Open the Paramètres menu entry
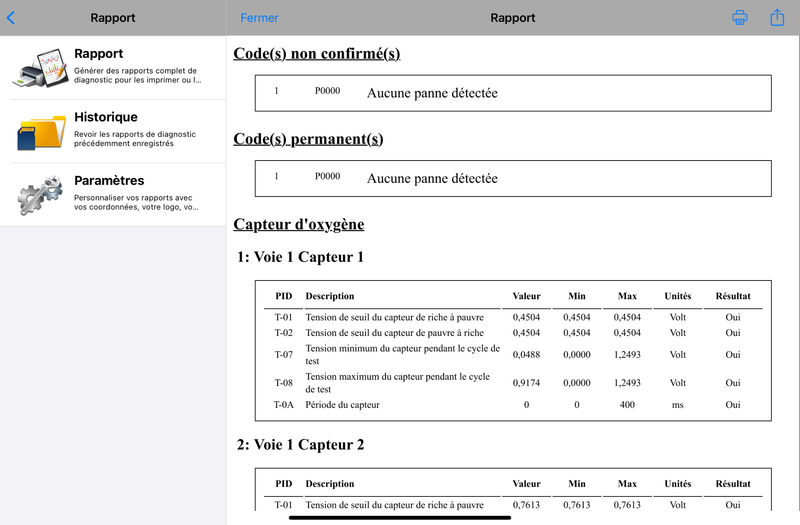This screenshot has height=525, width=800. click(113, 195)
